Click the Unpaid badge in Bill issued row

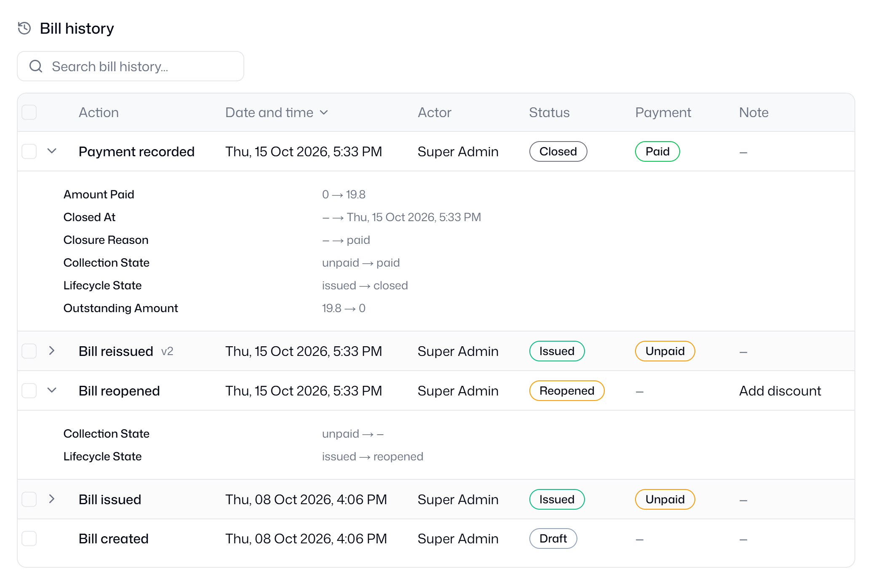click(665, 499)
